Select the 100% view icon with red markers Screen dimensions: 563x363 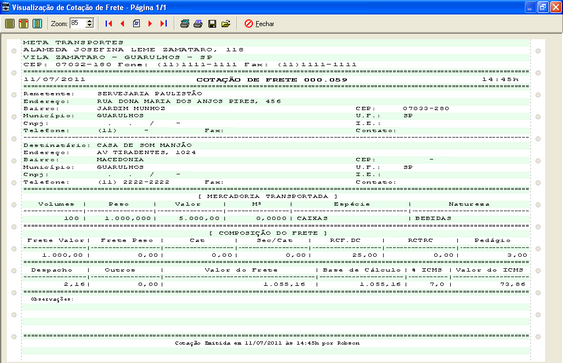point(24,24)
